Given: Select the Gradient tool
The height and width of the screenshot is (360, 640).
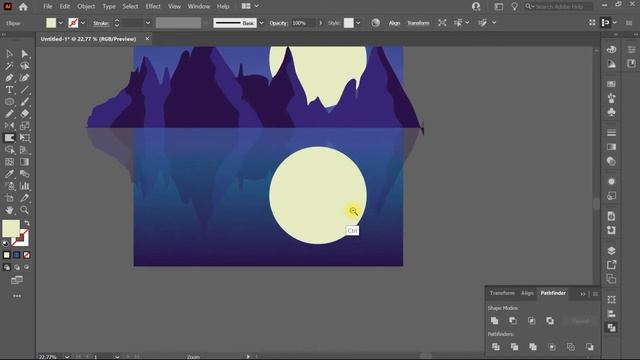Looking at the screenshot, I should coord(24,162).
